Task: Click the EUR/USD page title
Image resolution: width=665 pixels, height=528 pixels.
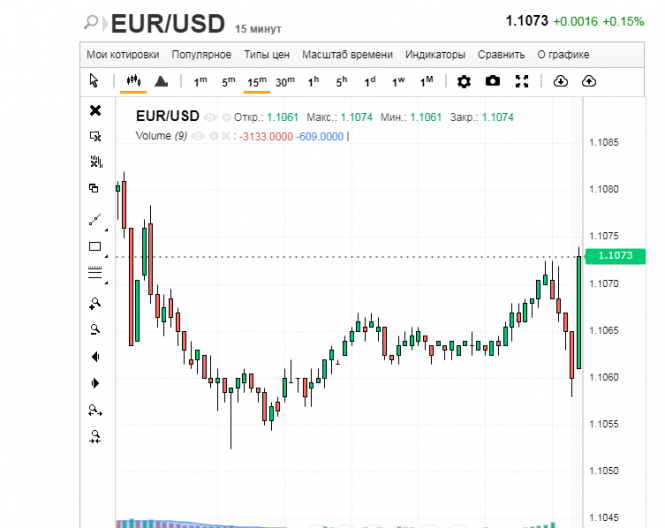Action: pos(168,23)
